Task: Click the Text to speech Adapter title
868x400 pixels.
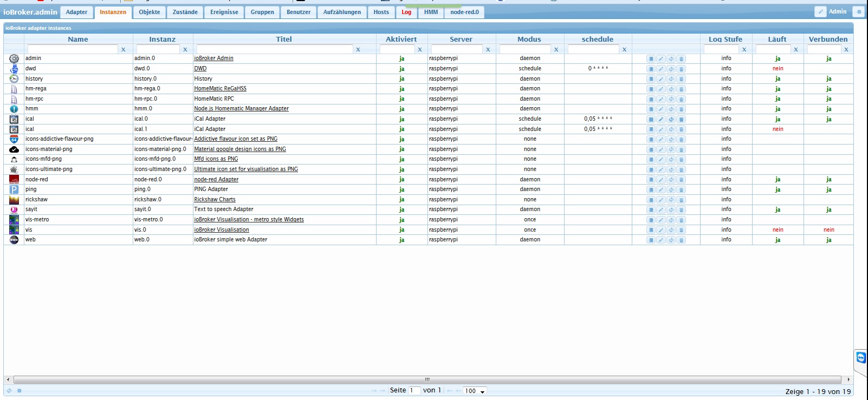Action: pyautogui.click(x=224, y=209)
